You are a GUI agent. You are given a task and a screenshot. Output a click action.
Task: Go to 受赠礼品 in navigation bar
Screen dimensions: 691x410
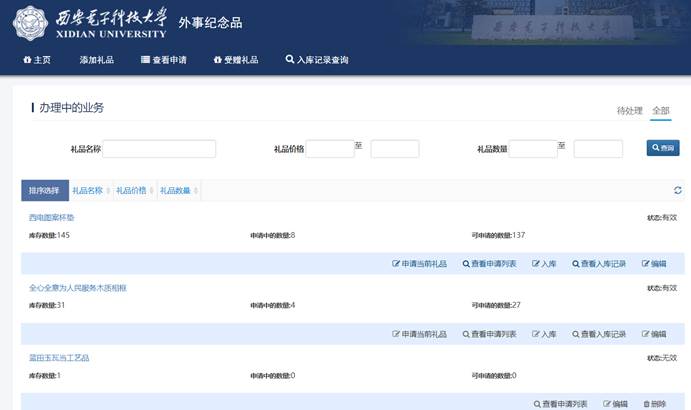click(x=235, y=60)
